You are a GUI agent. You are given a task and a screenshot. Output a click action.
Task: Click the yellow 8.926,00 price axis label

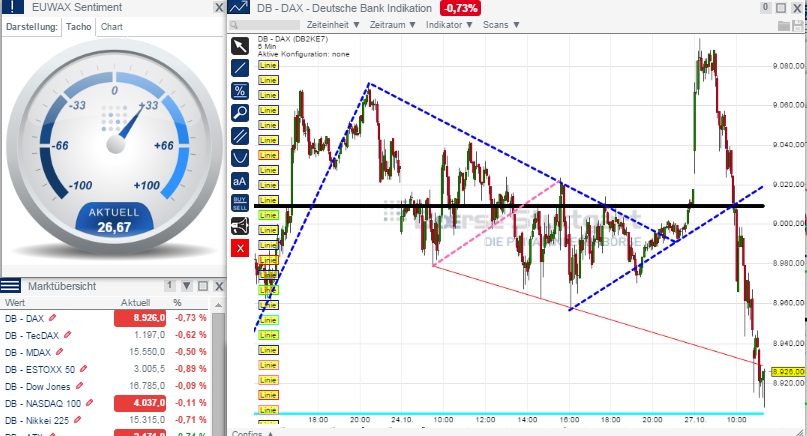788,371
